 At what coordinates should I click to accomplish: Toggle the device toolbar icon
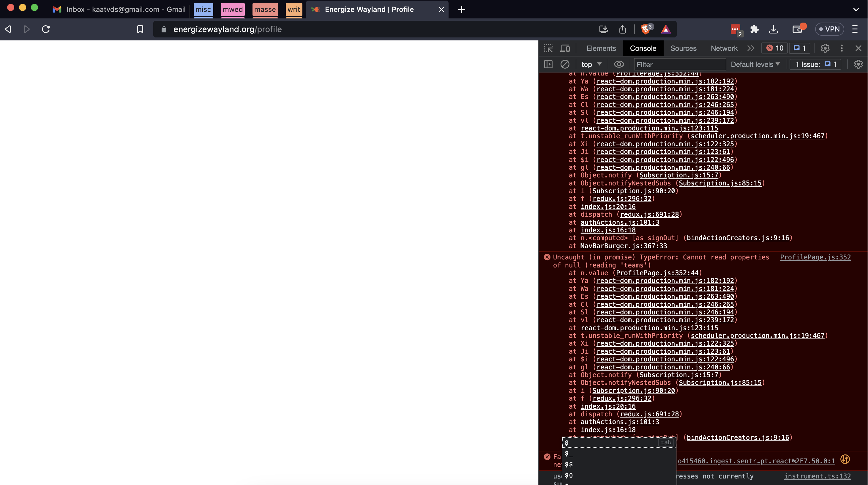pyautogui.click(x=565, y=48)
